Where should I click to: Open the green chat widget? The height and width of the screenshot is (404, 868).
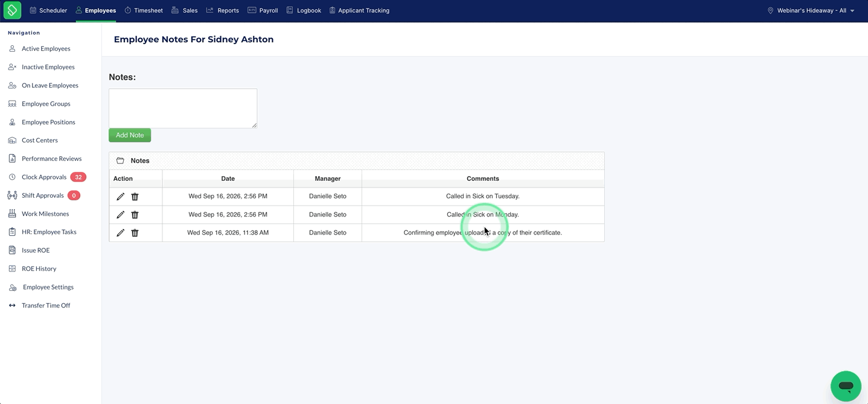[846, 386]
